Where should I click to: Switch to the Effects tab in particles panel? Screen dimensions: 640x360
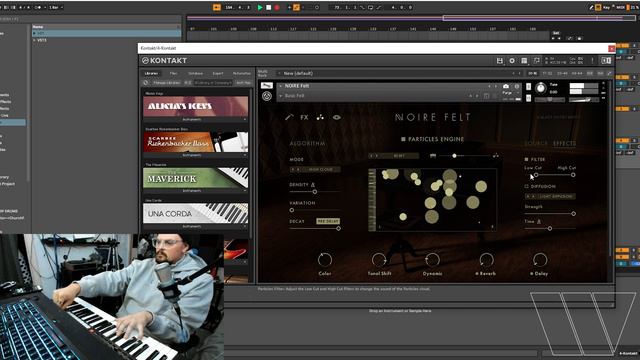(x=564, y=144)
